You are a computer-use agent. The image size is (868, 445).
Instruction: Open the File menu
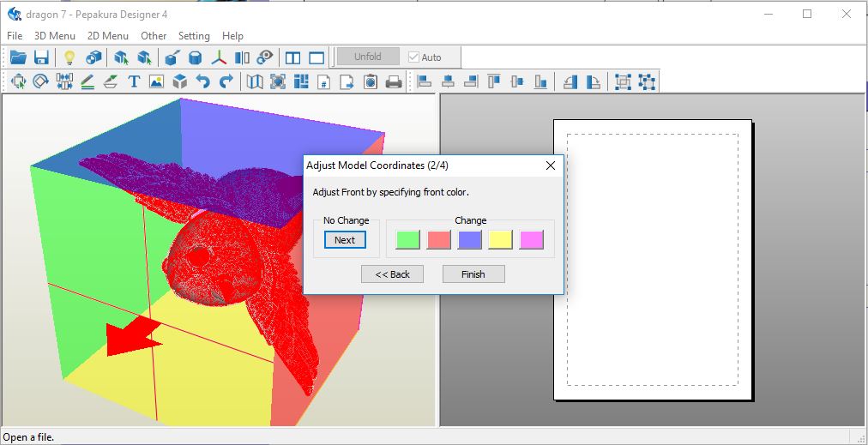click(15, 36)
